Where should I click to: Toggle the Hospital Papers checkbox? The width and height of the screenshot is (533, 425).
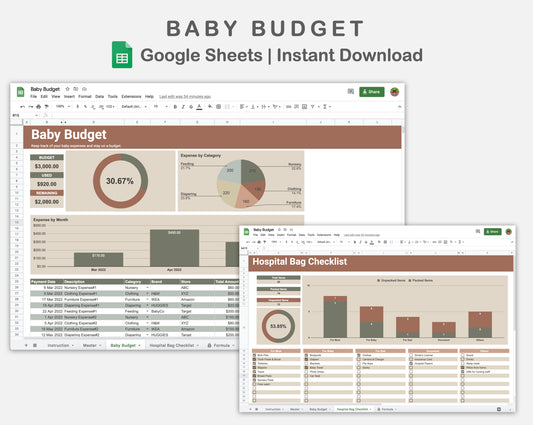(411, 363)
